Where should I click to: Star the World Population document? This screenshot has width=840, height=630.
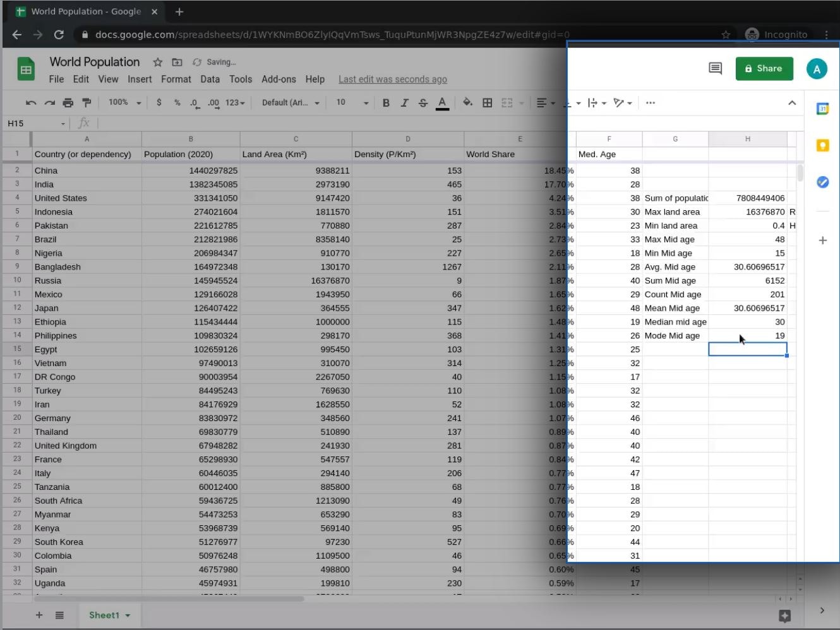pyautogui.click(x=158, y=62)
